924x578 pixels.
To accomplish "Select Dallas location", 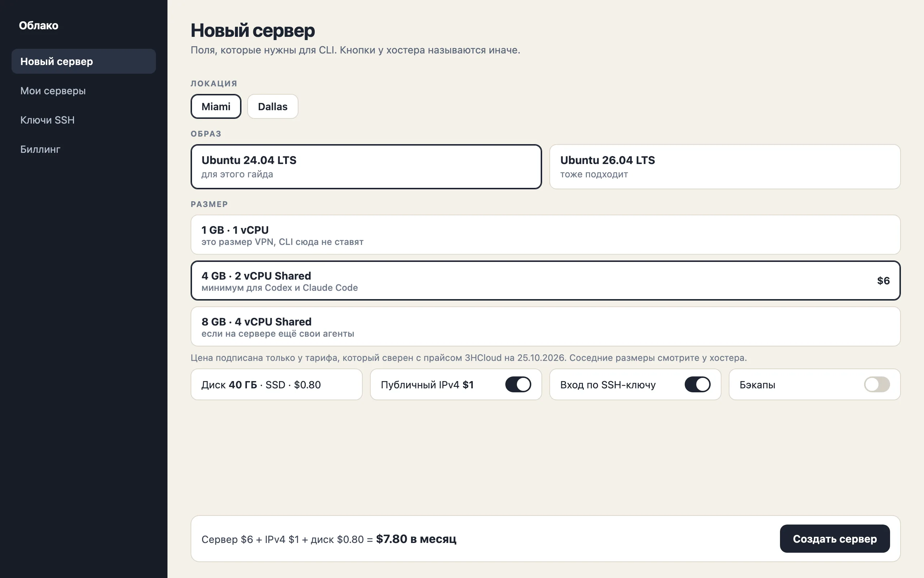I will (x=273, y=106).
